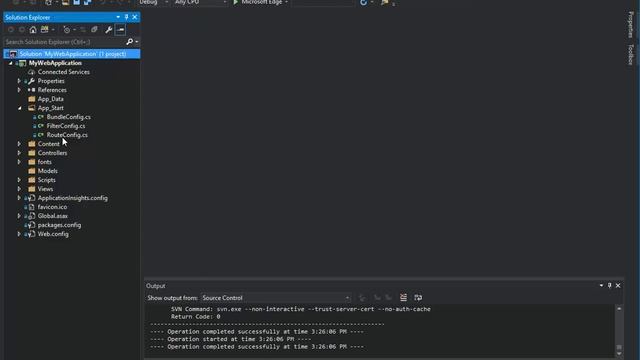Screen dimensions: 640x360
Task: Select RouteConfig.cs file
Action: click(67, 135)
